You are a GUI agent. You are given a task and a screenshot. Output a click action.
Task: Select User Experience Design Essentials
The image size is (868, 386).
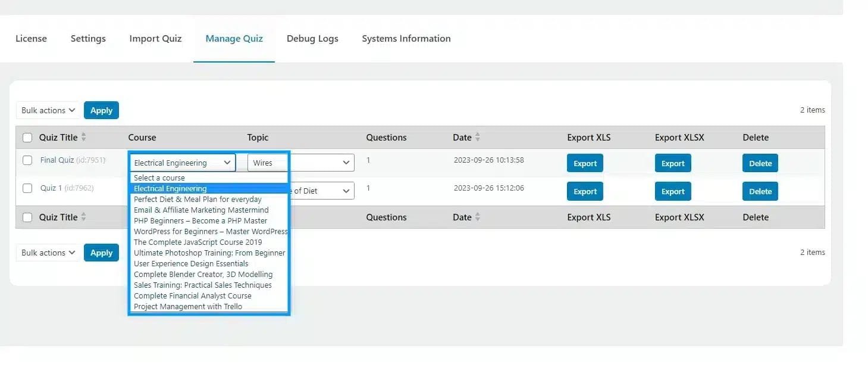[209, 264]
